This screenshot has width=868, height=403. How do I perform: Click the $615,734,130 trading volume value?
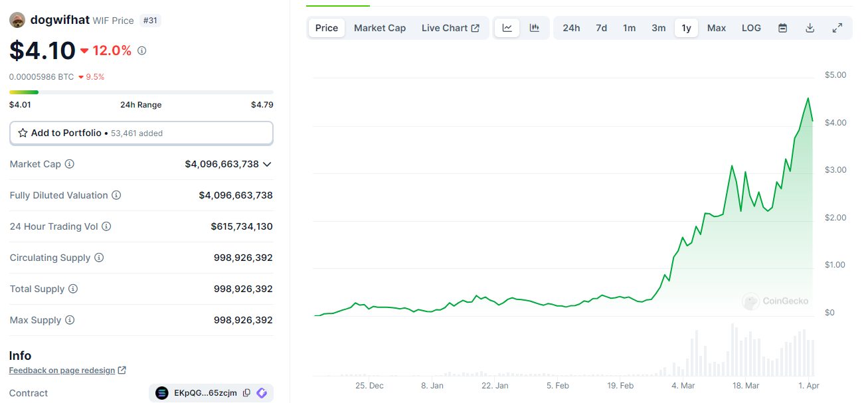(x=242, y=226)
